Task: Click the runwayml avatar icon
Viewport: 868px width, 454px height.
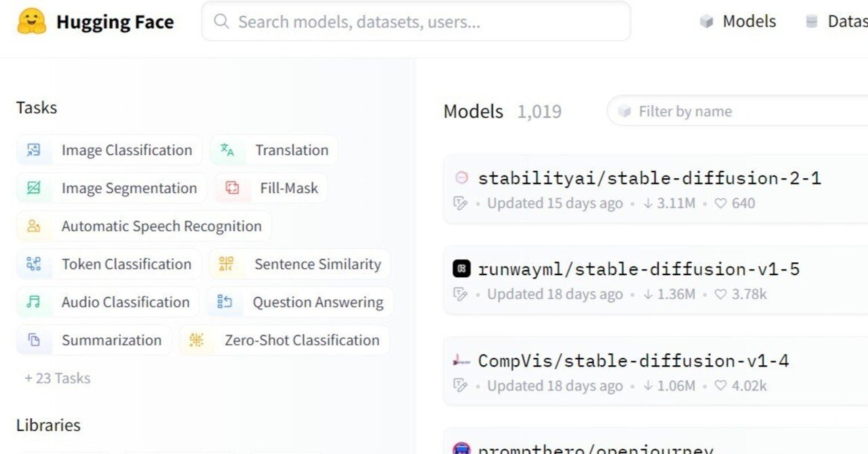Action: click(x=461, y=269)
